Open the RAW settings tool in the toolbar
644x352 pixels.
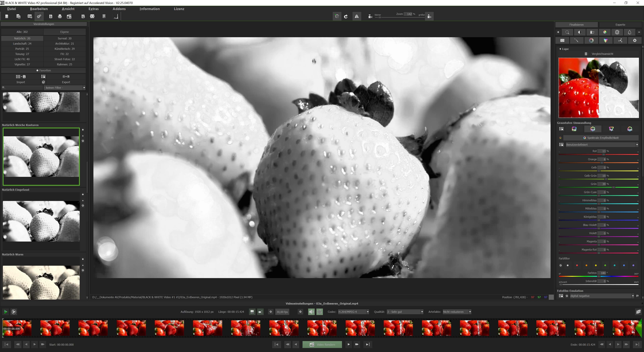click(x=30, y=16)
